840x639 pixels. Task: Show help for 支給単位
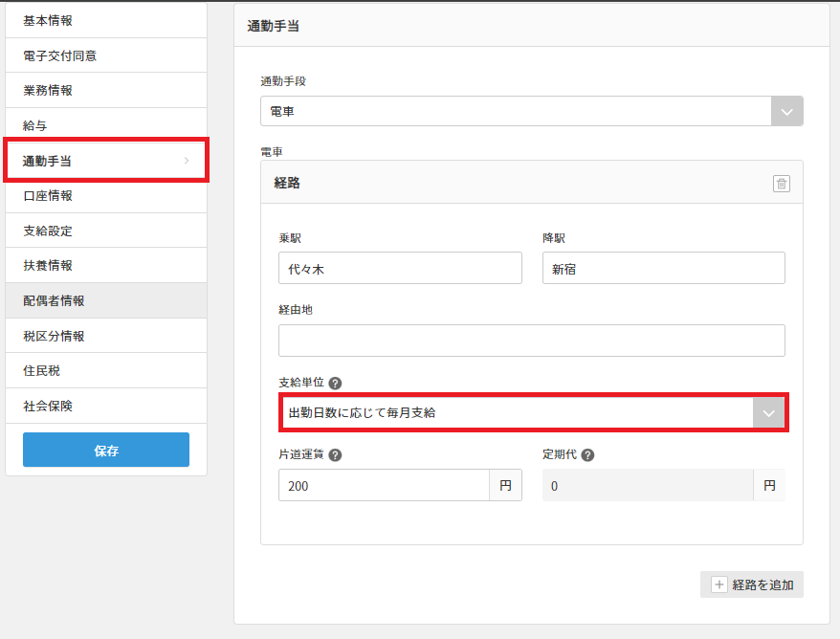coord(335,383)
